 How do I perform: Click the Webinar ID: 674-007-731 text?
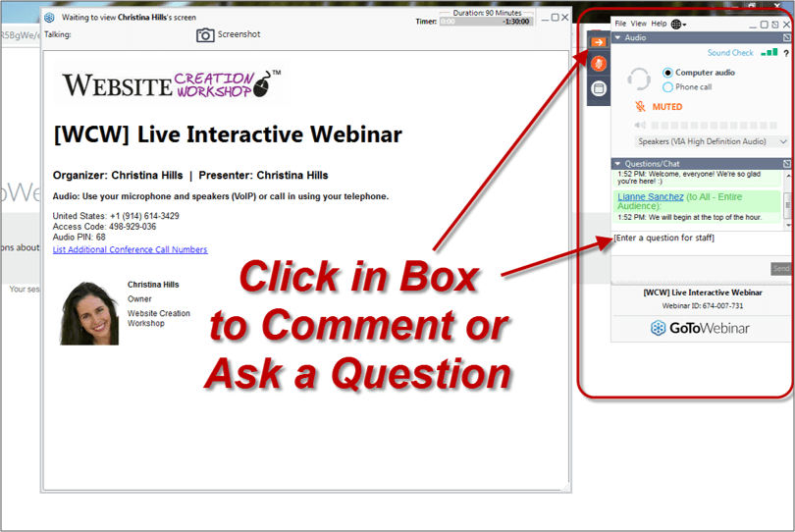coord(702,306)
